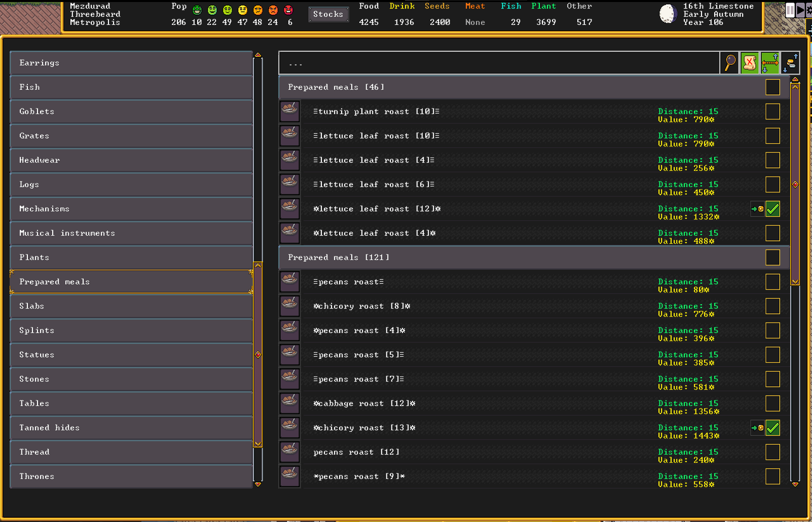Open the Fish category
The width and height of the screenshot is (812, 522).
click(131, 87)
